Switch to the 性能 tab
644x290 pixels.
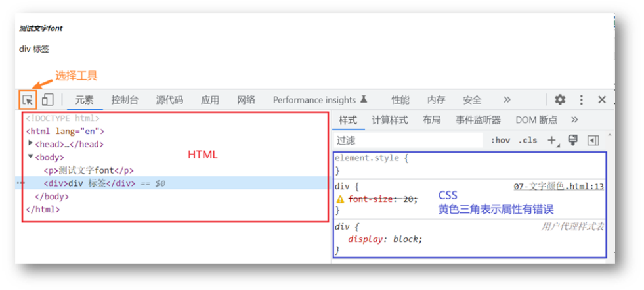pyautogui.click(x=400, y=100)
